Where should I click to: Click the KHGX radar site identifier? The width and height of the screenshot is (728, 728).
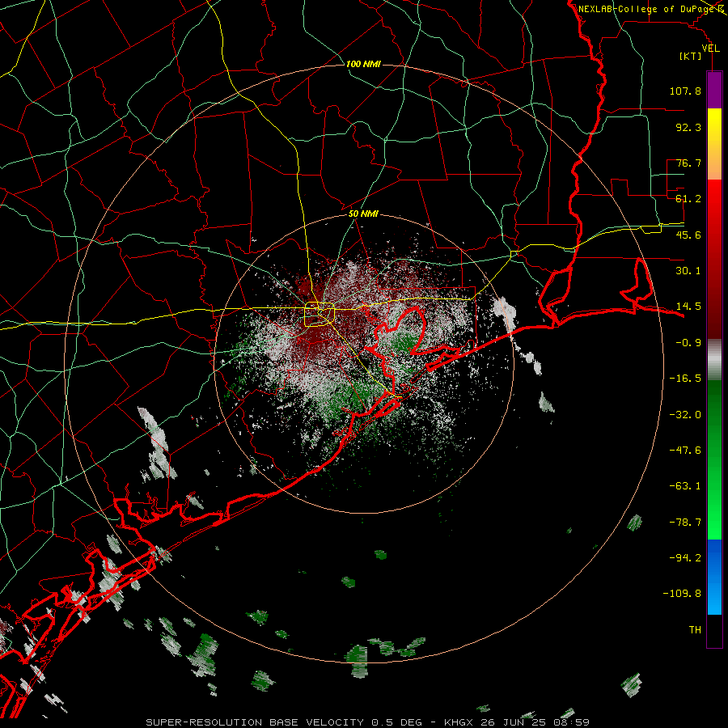coord(459,722)
